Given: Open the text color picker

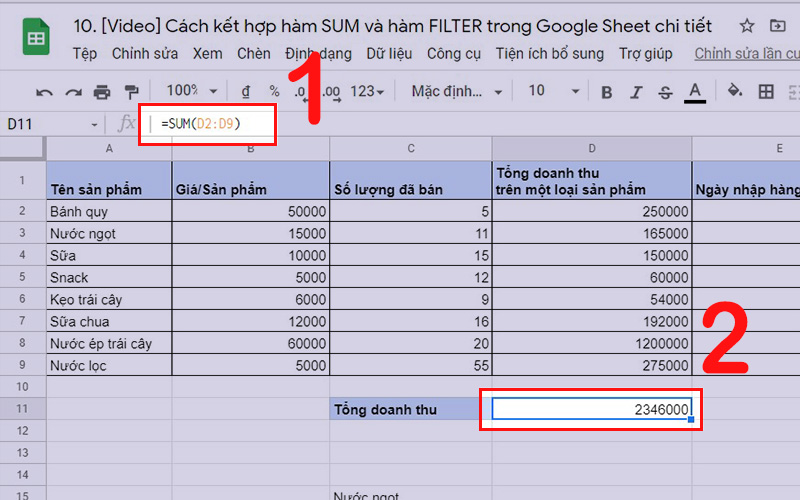Looking at the screenshot, I should click(x=696, y=92).
